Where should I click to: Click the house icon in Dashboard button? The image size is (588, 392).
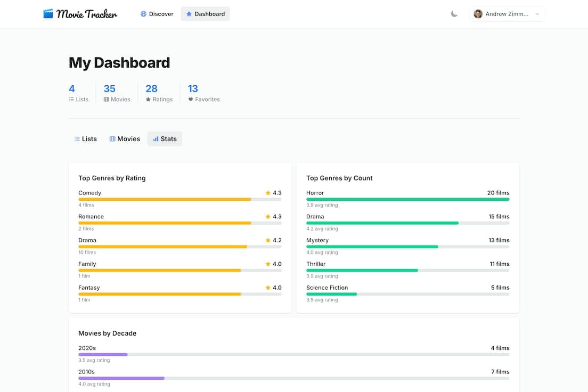click(x=189, y=14)
